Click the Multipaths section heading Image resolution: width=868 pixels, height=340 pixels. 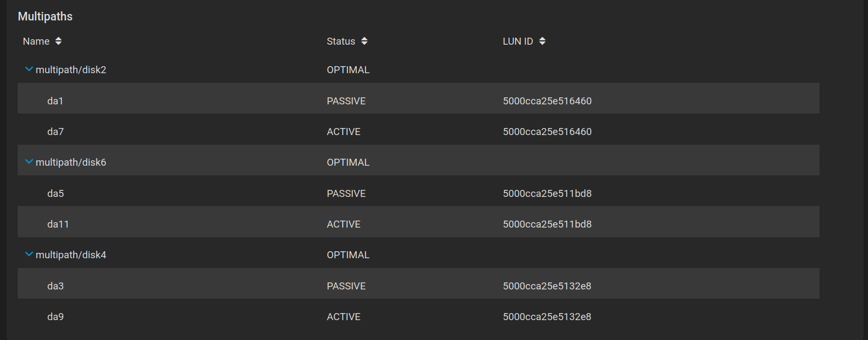pos(45,17)
